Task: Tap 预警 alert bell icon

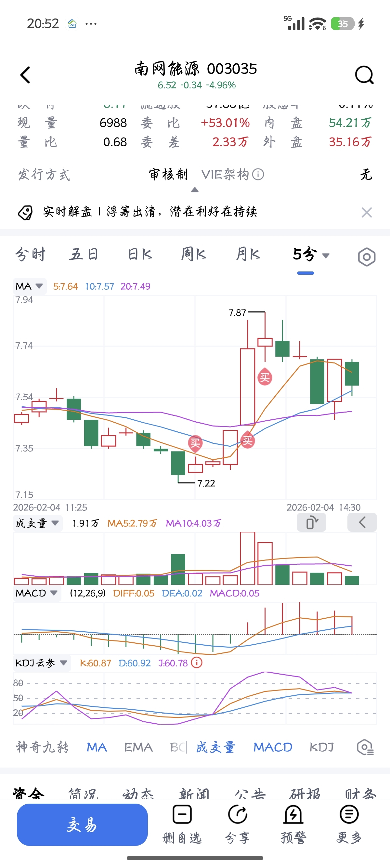Action: [x=293, y=814]
